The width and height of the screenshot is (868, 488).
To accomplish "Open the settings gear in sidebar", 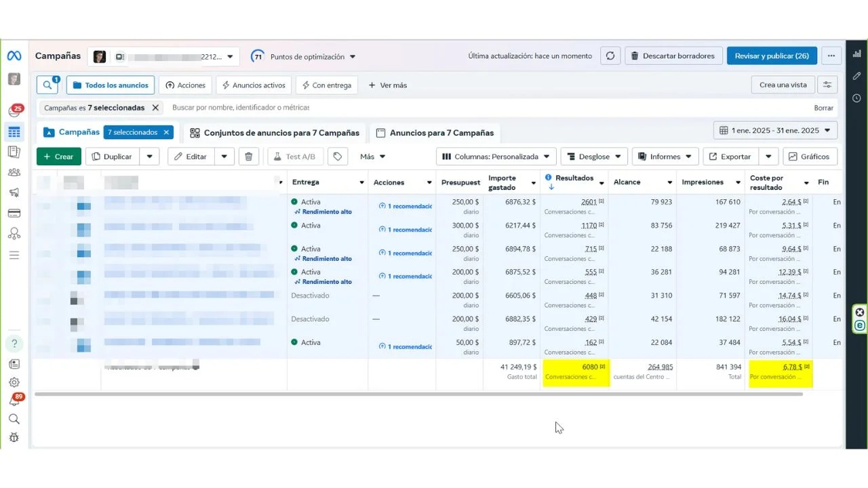I will (x=14, y=382).
